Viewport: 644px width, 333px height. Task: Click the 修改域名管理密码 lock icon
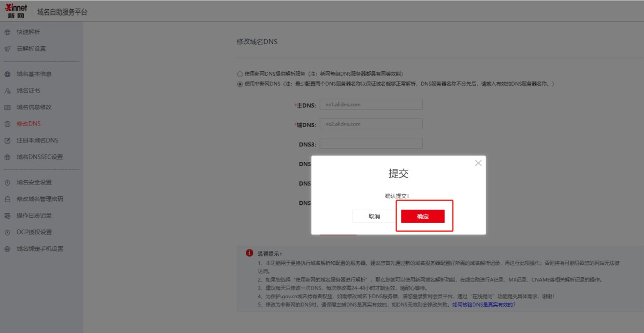tap(8, 199)
